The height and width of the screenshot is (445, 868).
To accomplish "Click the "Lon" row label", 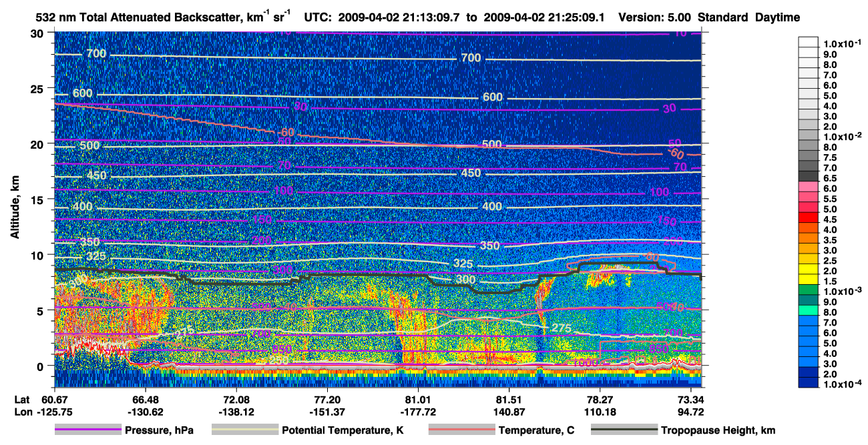I will click(23, 412).
